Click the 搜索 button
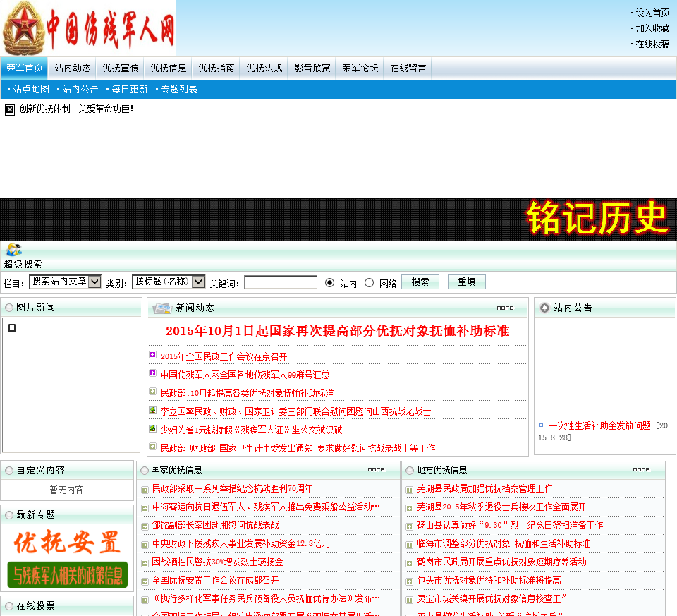The width and height of the screenshot is (677, 616). click(x=420, y=282)
